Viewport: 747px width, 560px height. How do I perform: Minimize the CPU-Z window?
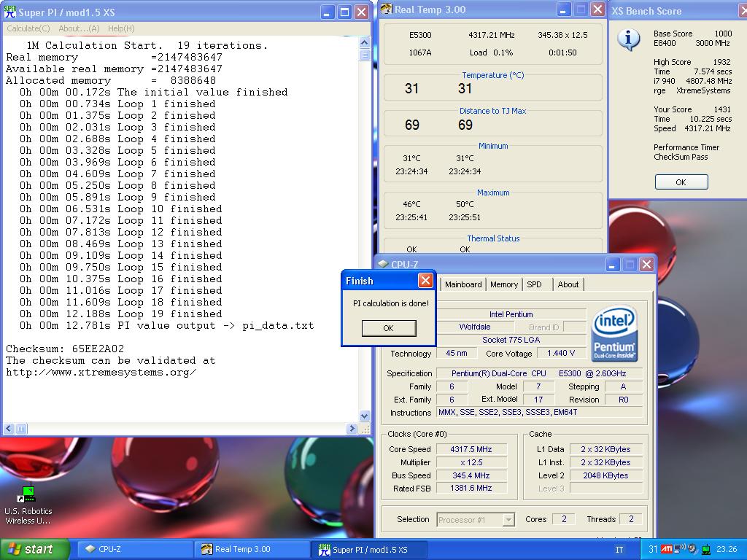[612, 264]
